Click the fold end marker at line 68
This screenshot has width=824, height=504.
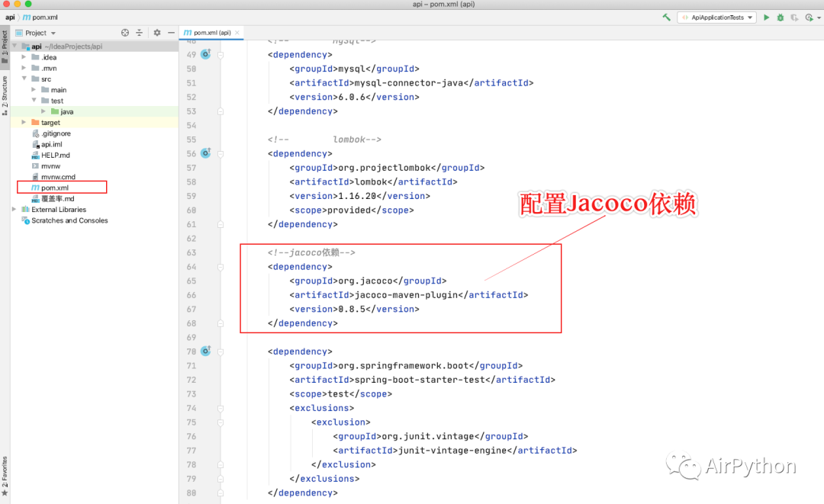(220, 323)
